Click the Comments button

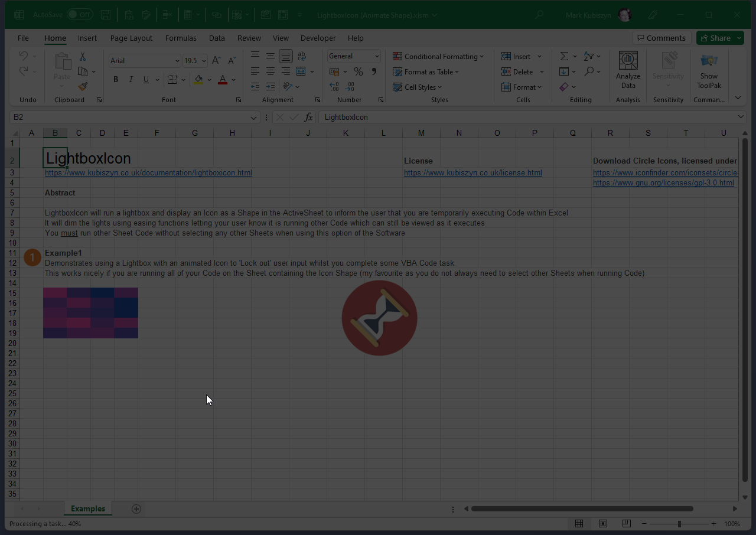pos(661,38)
